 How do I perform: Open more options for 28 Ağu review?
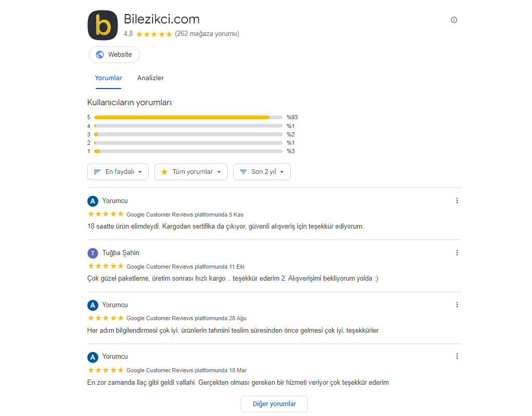(457, 305)
